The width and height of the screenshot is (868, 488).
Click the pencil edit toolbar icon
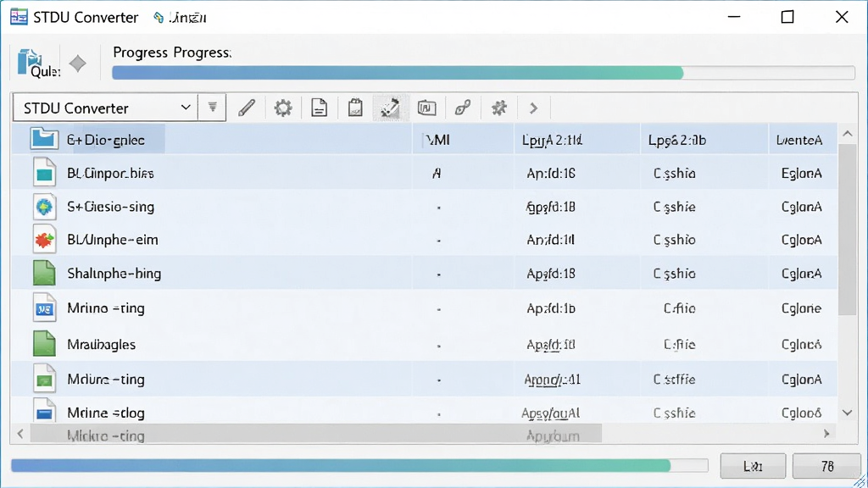247,108
